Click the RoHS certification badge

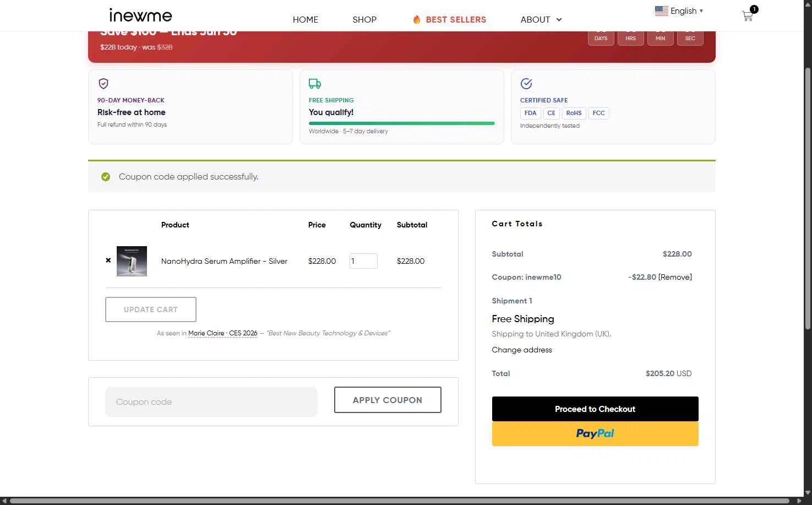click(x=574, y=113)
